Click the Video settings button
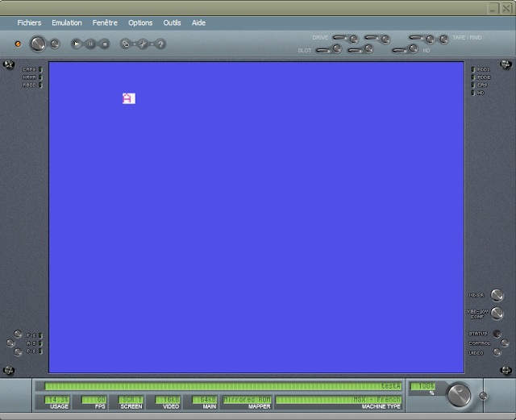 (497, 353)
